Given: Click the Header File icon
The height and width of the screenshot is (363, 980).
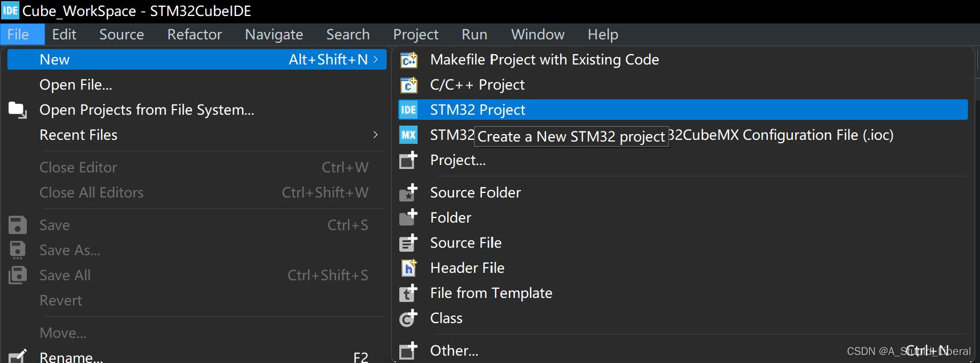Looking at the screenshot, I should 408,268.
